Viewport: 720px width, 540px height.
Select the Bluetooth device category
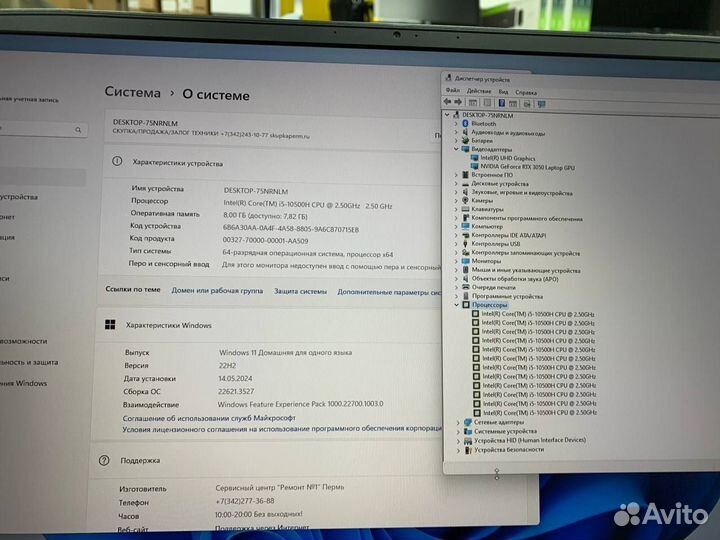(484, 124)
